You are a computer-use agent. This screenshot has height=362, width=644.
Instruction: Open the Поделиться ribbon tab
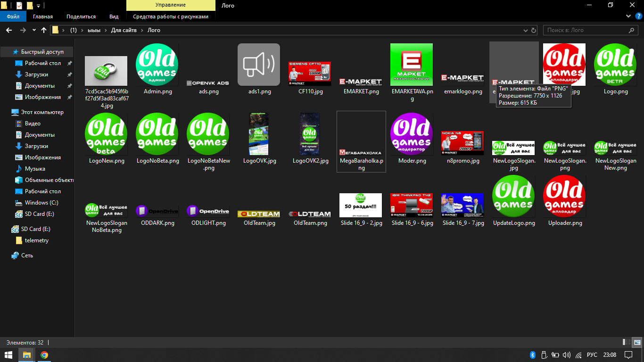tap(81, 16)
